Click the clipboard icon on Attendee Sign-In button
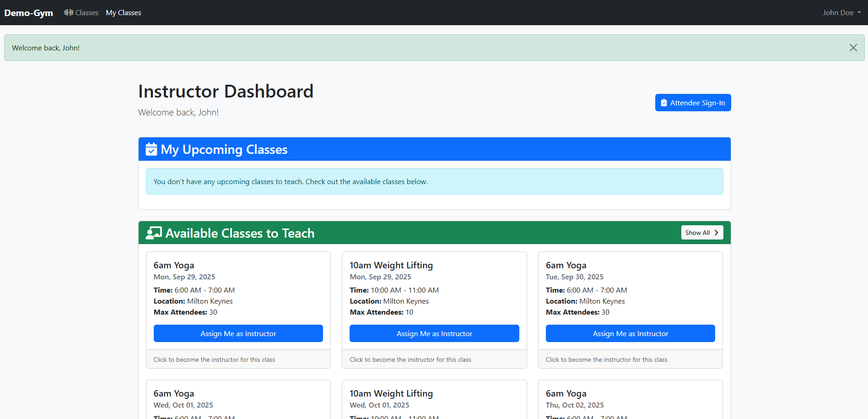The height and width of the screenshot is (419, 868). pos(664,102)
